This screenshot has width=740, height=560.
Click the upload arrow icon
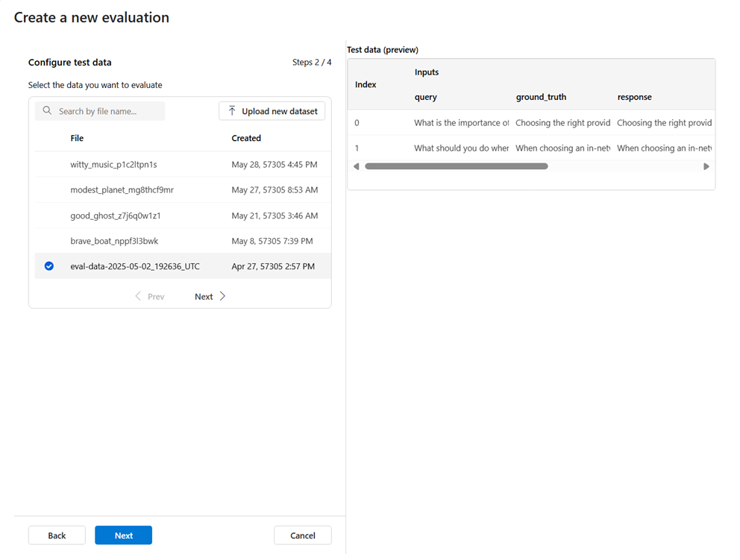click(232, 111)
